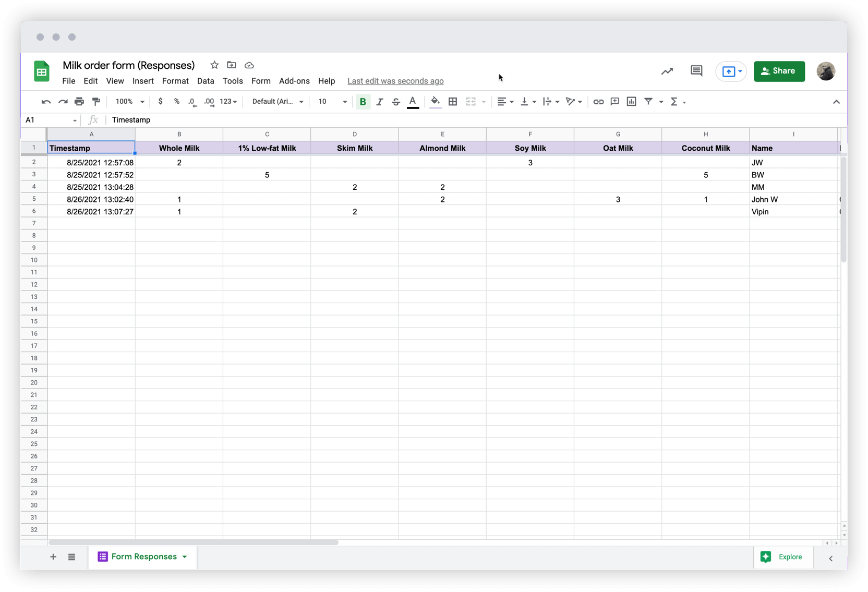Toggle bold formatting
The width and height of the screenshot is (868, 592).
coord(363,101)
